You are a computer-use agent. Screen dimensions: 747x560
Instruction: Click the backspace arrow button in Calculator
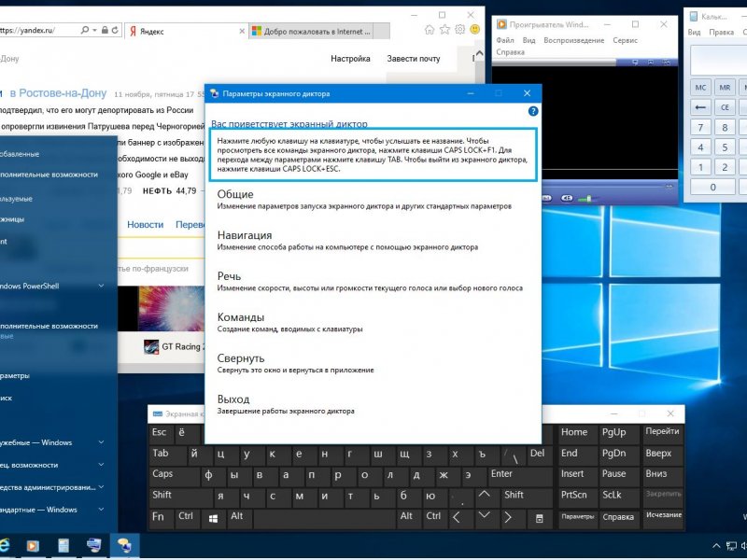tap(700, 107)
